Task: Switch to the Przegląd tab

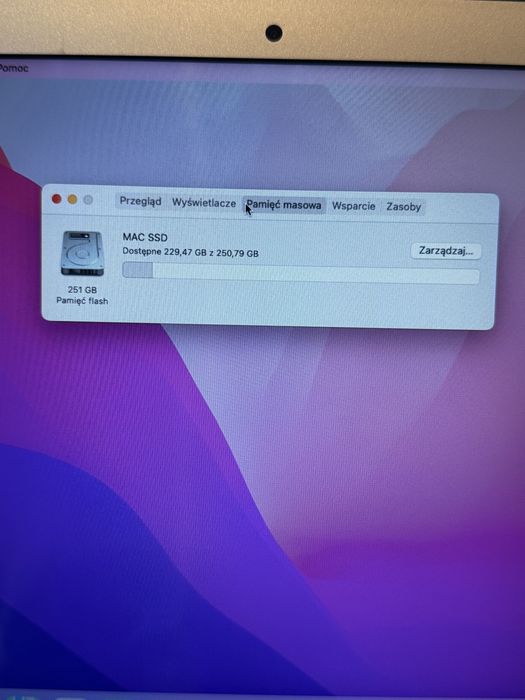Action: click(x=140, y=201)
